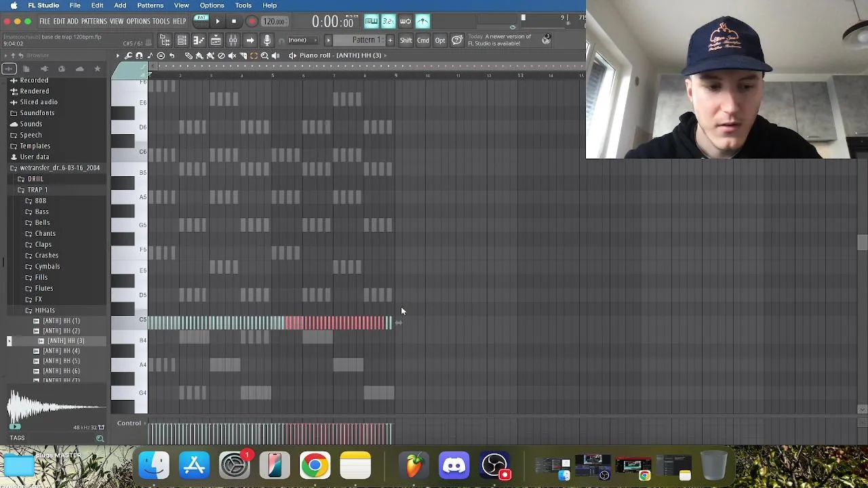Collapse the HiHats folder
The image size is (868, 488).
tap(45, 310)
